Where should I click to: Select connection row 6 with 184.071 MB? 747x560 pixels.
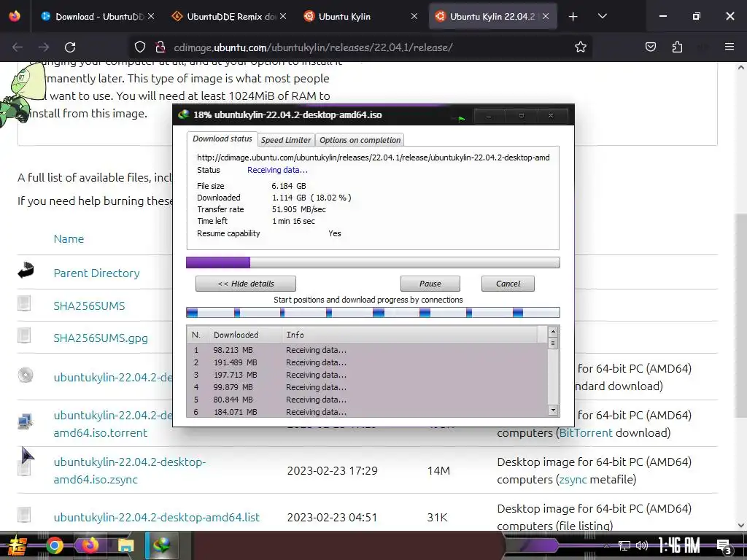pyautogui.click(x=367, y=412)
